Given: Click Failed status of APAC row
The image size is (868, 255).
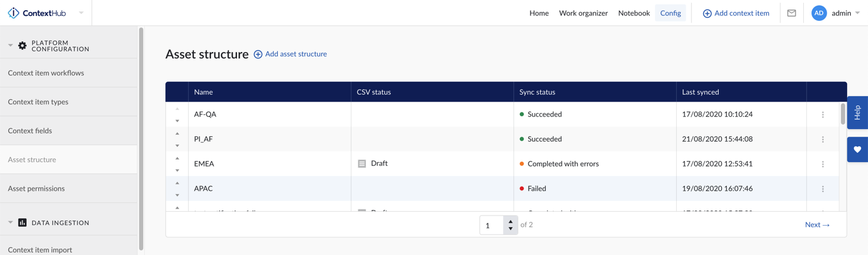Looking at the screenshot, I should (x=537, y=188).
